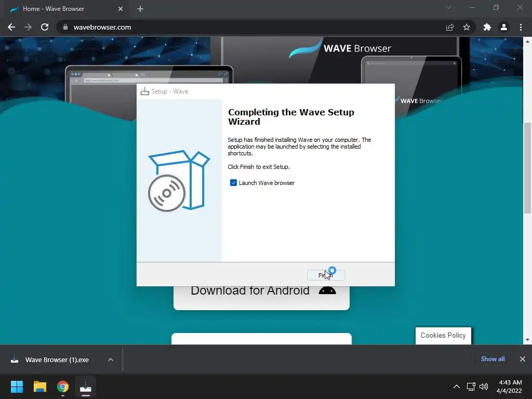Open the Extensions puzzle icon

coord(487,27)
